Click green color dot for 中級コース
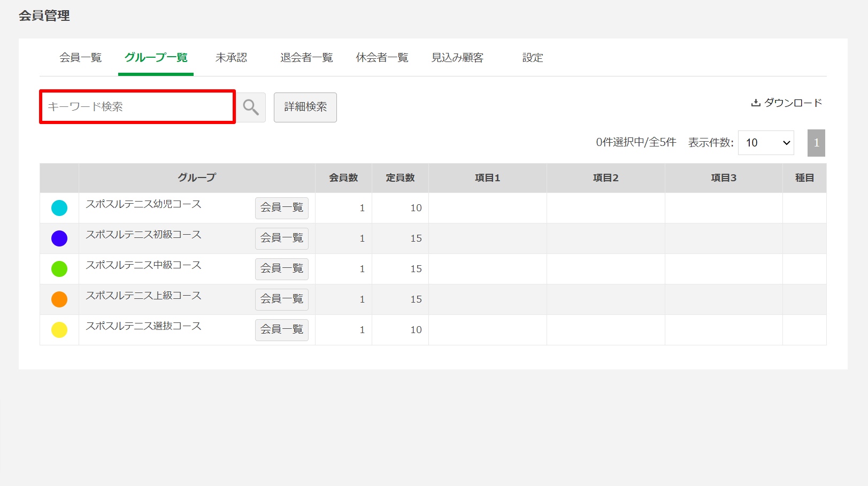The width and height of the screenshot is (868, 486). click(59, 269)
